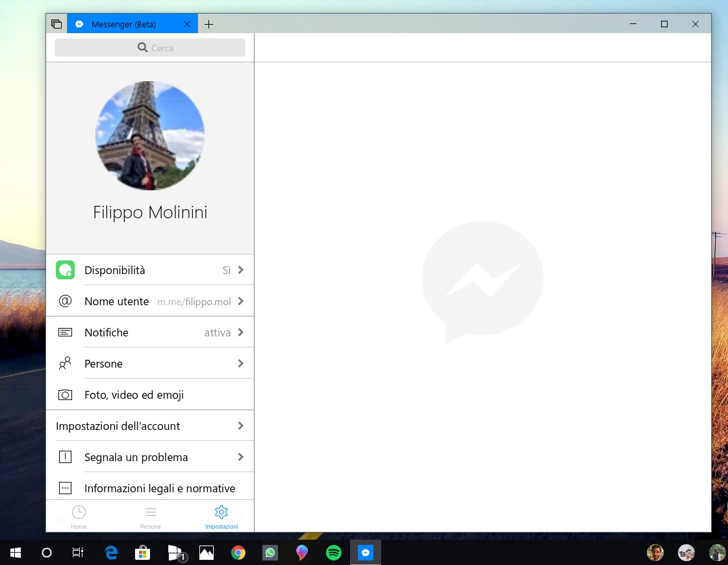
Task: Open the Windows Start menu
Action: click(x=16, y=553)
